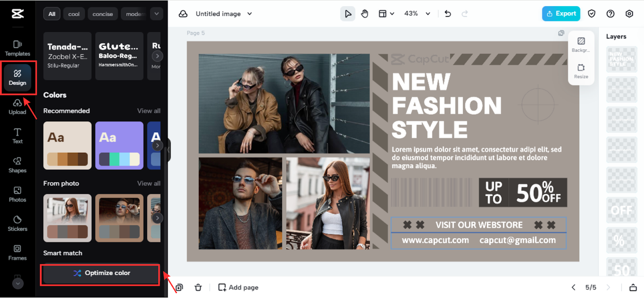Open the Upload sidebar panel
The image size is (644, 299).
[18, 107]
